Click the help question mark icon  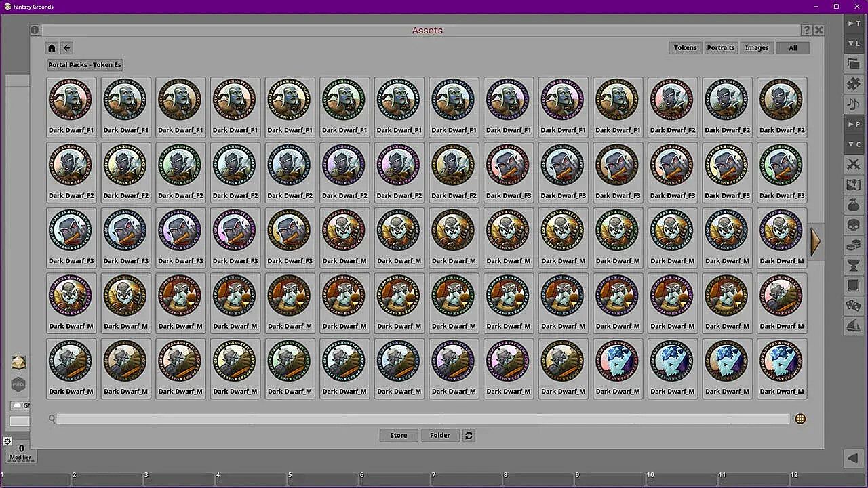coord(806,30)
